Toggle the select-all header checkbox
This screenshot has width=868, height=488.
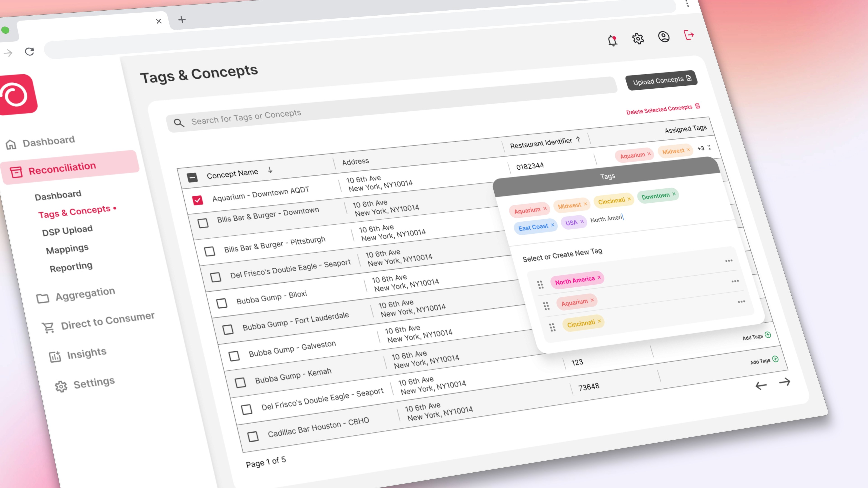point(192,177)
